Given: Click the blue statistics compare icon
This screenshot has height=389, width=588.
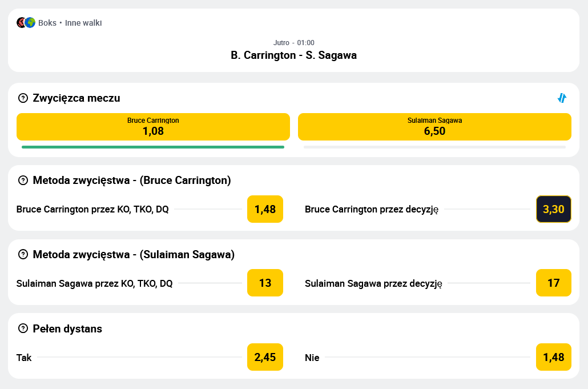Looking at the screenshot, I should coord(562,98).
